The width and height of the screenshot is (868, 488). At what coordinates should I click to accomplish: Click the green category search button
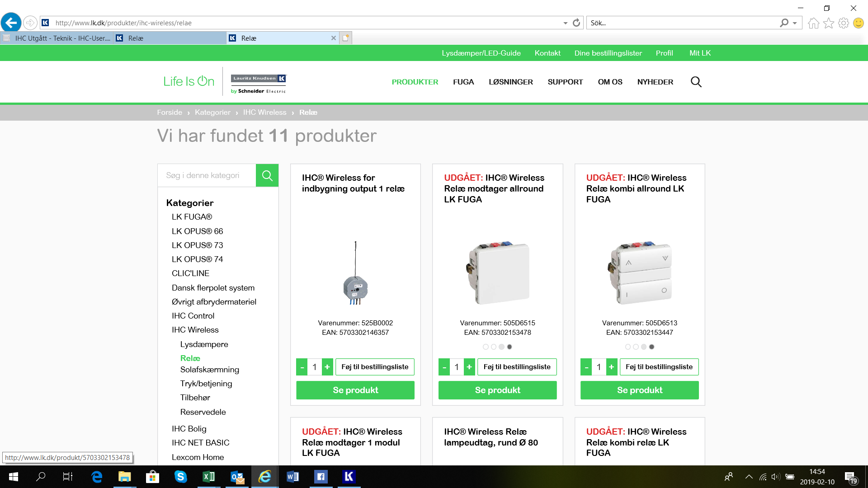point(267,175)
